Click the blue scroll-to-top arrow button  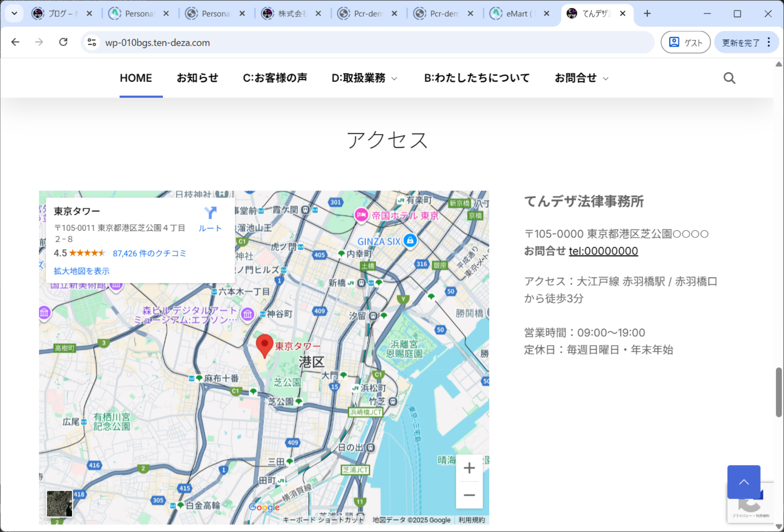click(x=743, y=482)
